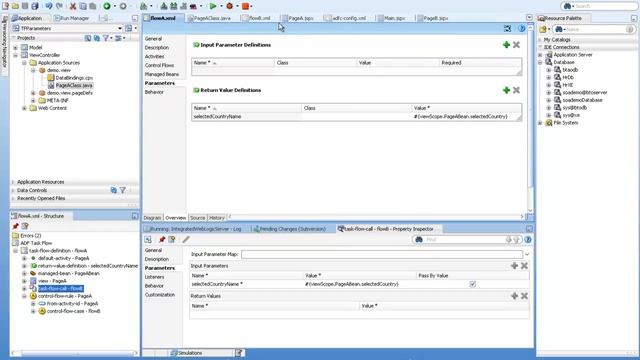The image size is (640, 360).
Task: Delete the selected Return Value Definition
Action: pos(516,90)
